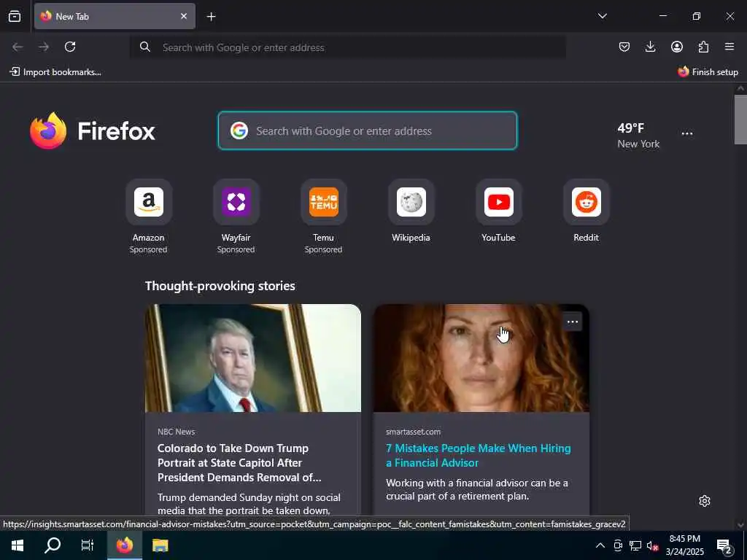The height and width of the screenshot is (560, 747).
Task: Open Firefox View recent browsing icon
Action: 15,16
